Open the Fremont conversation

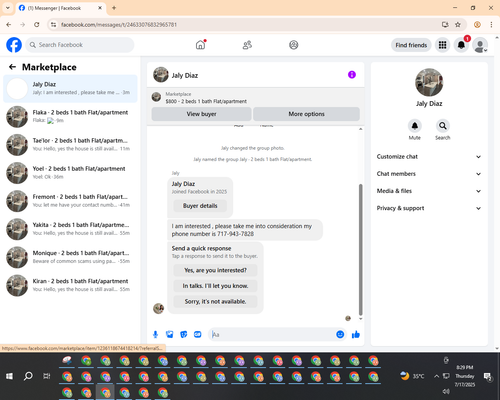pos(70,201)
